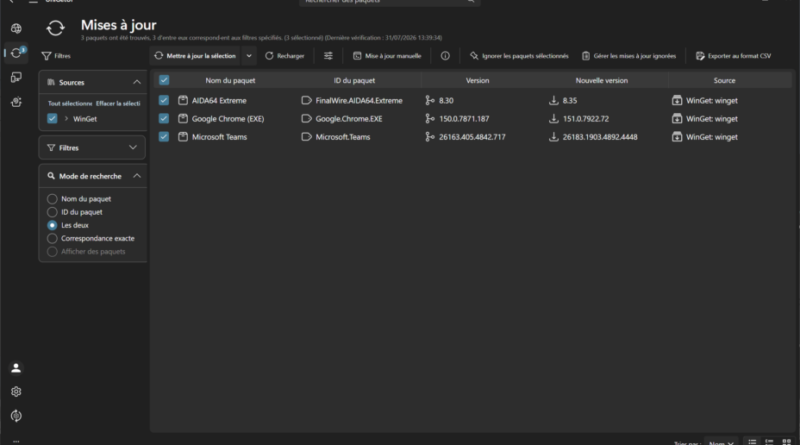
Task: Collapse the Sources panel chevron
Action: coord(137,82)
